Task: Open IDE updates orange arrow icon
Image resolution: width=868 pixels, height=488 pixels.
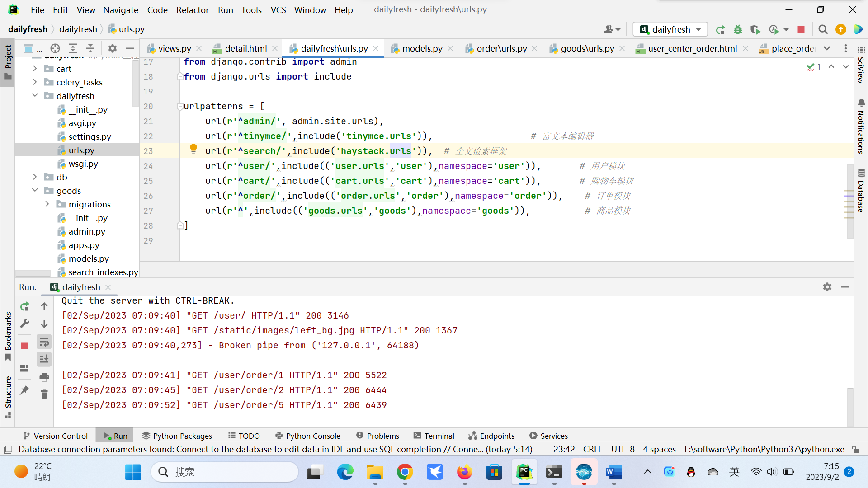Action: point(841,29)
